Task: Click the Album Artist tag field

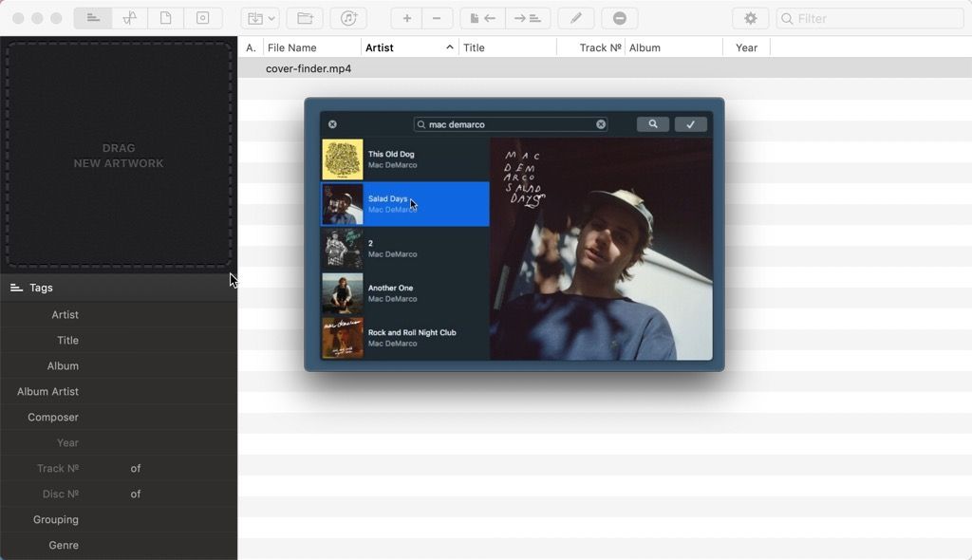Action: (x=159, y=391)
